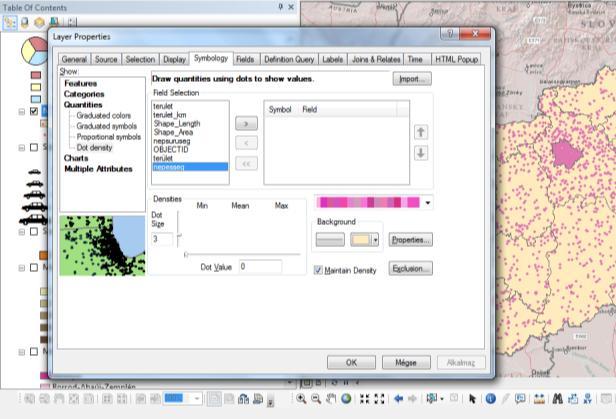Collapse the car-symbol layer expander in TOC
The image size is (616, 419).
click(22, 148)
